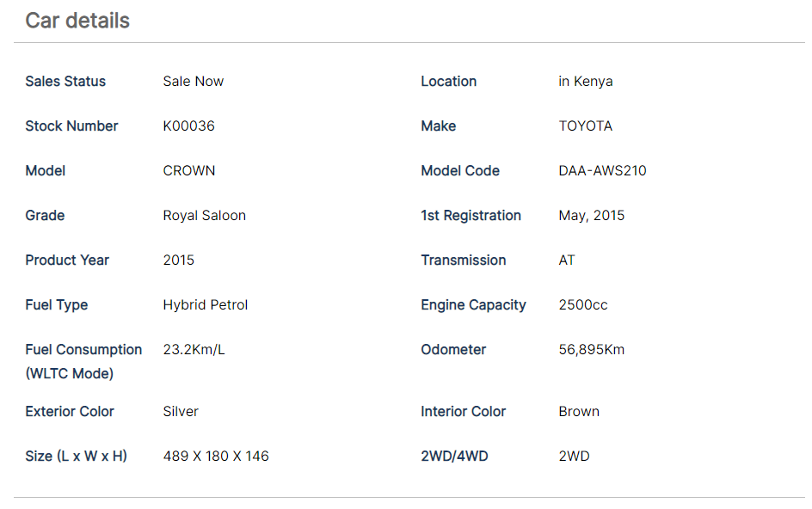Viewport: 812px width, 509px height.
Task: Click the 2WD drive type value
Action: [574, 457]
